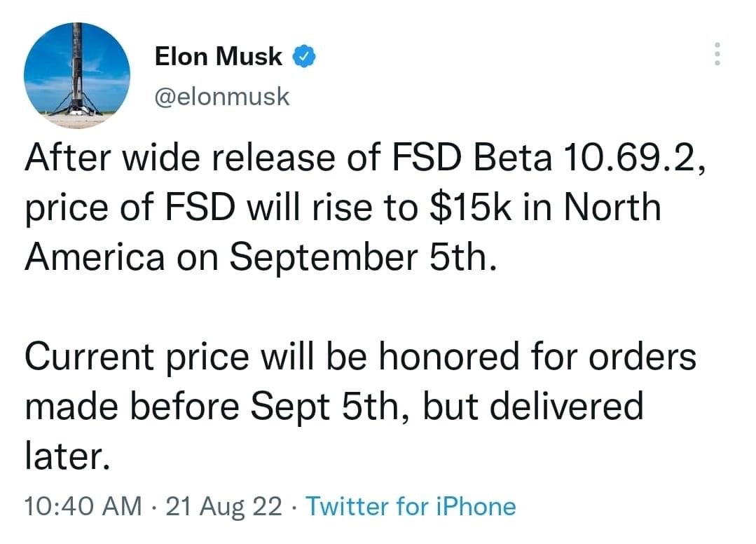Click the Twitter for iPhone source link
Viewport: 756px width, 544px height.
411,506
